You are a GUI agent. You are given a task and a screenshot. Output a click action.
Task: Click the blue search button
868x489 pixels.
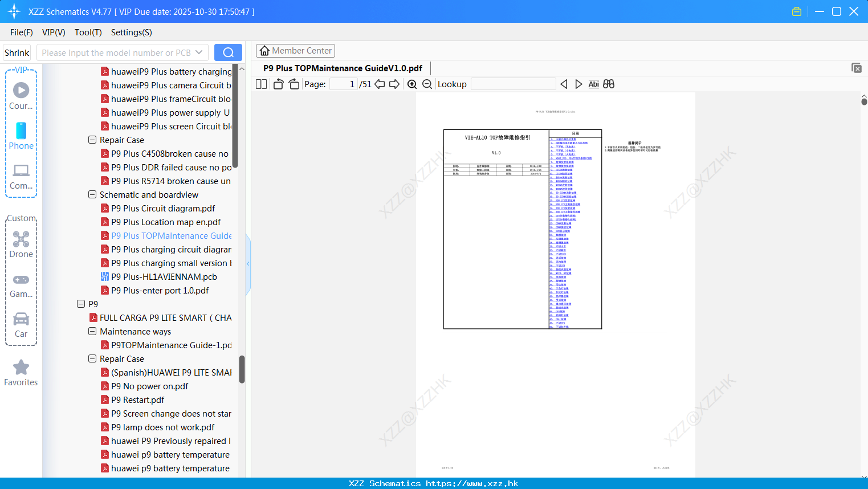point(228,52)
